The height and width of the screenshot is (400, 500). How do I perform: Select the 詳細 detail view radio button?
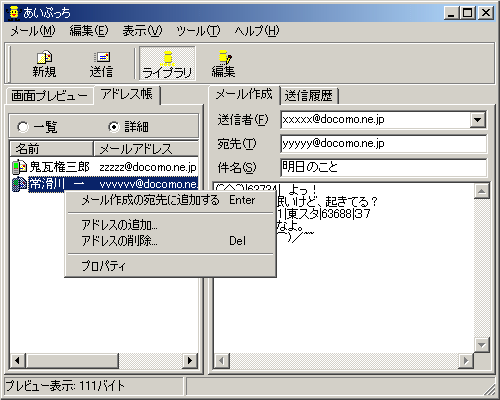[x=114, y=127]
